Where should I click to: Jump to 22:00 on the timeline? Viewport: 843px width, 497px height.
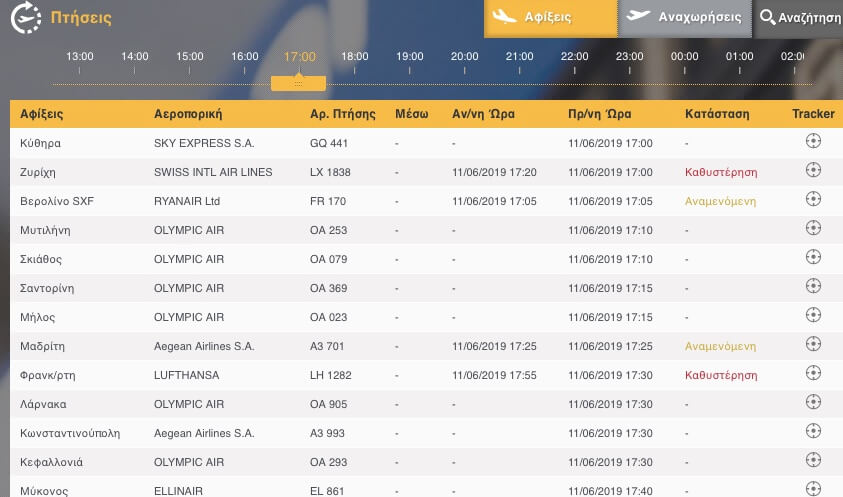(x=574, y=56)
